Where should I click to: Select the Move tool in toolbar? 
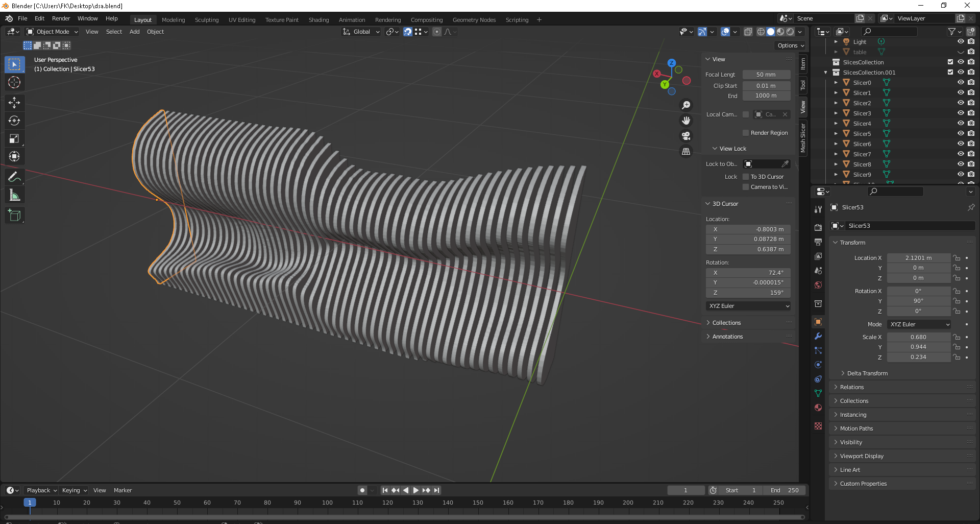(14, 103)
